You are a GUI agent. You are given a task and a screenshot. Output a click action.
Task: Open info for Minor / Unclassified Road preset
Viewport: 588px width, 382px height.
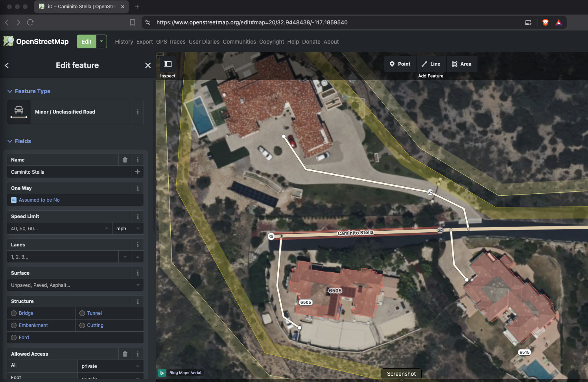(138, 112)
